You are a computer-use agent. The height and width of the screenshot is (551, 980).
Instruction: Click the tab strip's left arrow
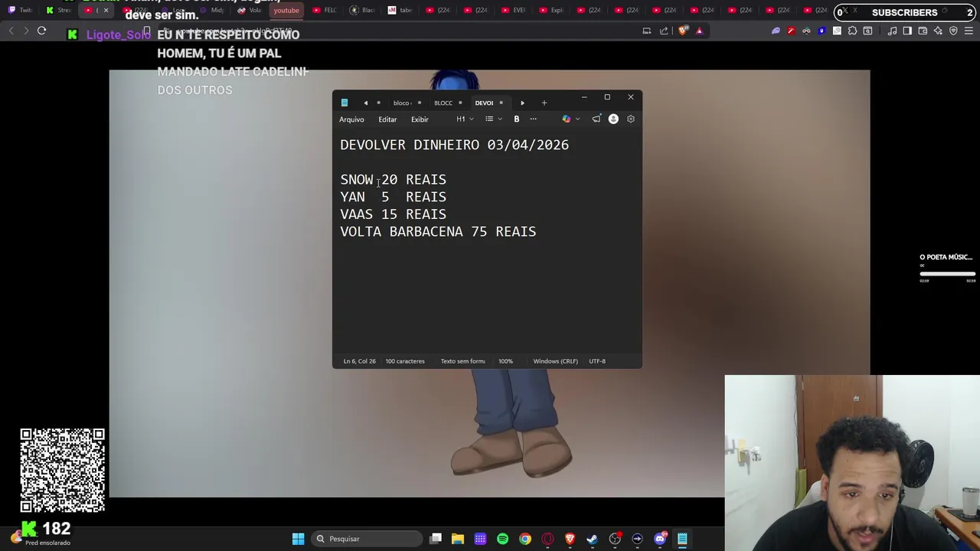(x=365, y=103)
